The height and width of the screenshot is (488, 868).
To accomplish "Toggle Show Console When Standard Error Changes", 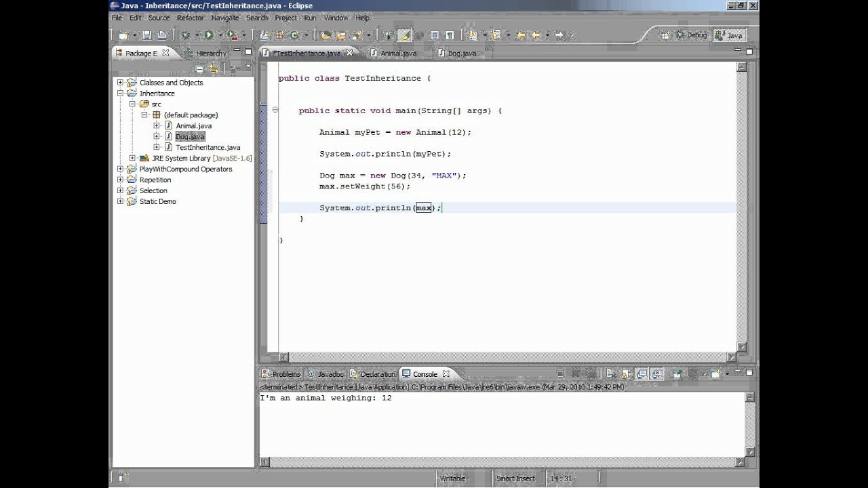I will coord(657,373).
